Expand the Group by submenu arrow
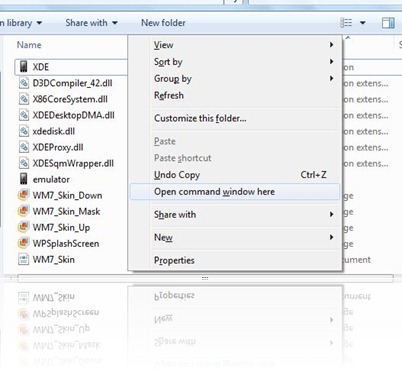Screen dimensions: 402x370 coord(331,78)
